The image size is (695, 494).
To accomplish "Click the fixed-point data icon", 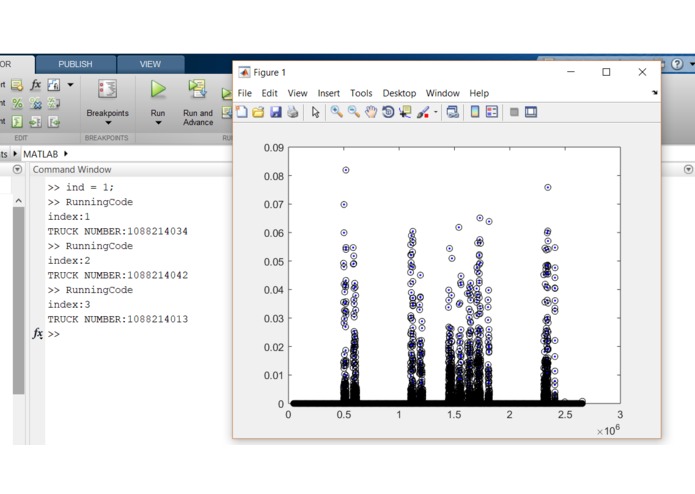I will click(x=54, y=85).
